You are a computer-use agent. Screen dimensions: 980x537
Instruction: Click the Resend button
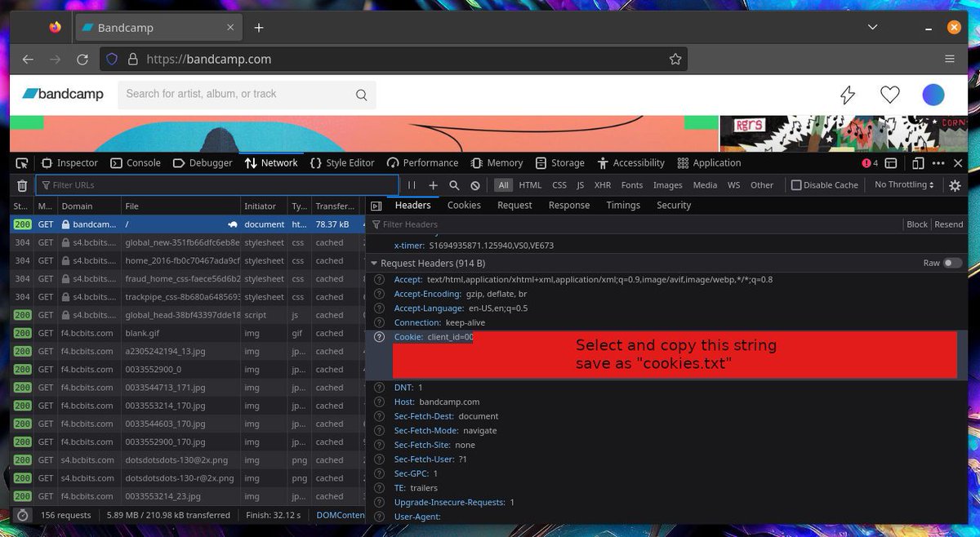coord(948,224)
